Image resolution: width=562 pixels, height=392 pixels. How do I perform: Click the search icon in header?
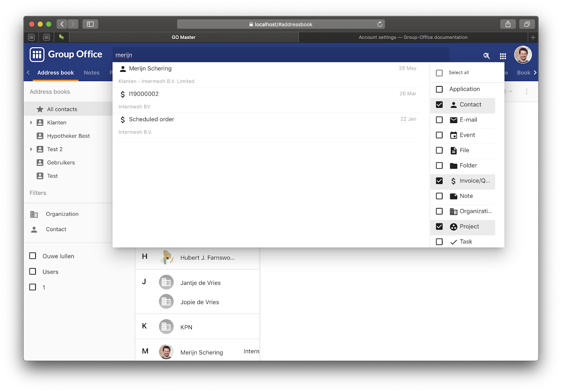pos(486,56)
